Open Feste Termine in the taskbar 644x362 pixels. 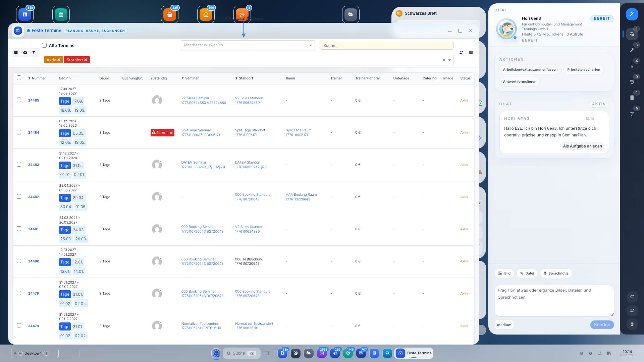pyautogui.click(x=414, y=353)
